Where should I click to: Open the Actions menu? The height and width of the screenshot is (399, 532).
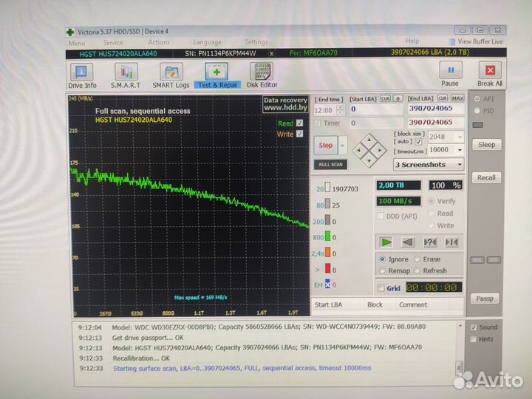coord(158,42)
